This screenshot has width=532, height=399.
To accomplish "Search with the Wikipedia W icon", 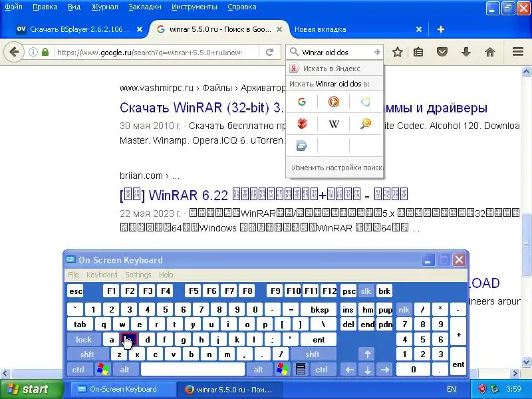I will (334, 124).
